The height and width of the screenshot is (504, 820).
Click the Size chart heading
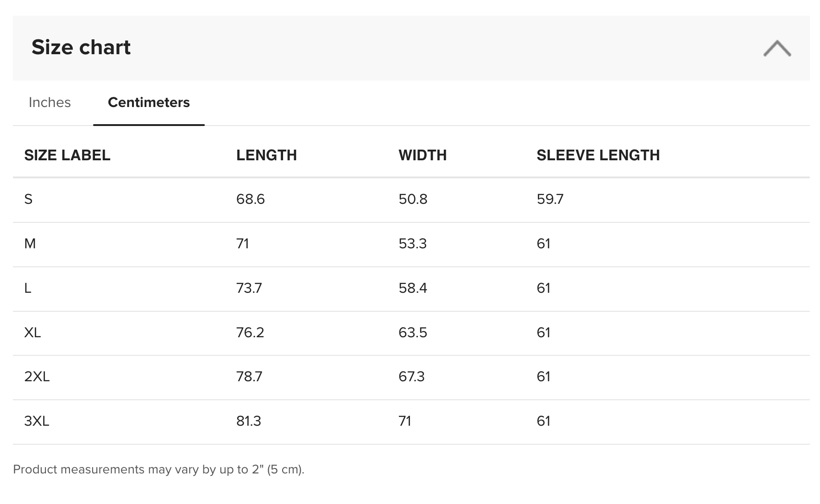(x=81, y=47)
